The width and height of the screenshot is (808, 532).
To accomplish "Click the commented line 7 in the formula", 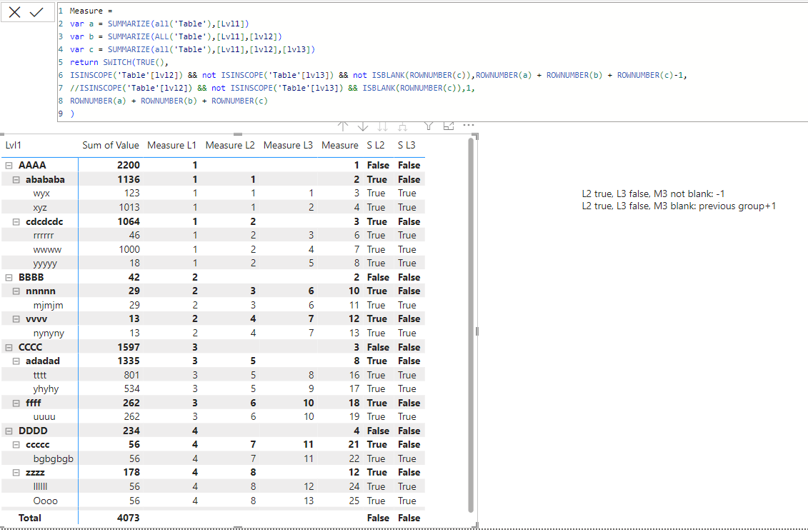I will (x=272, y=88).
